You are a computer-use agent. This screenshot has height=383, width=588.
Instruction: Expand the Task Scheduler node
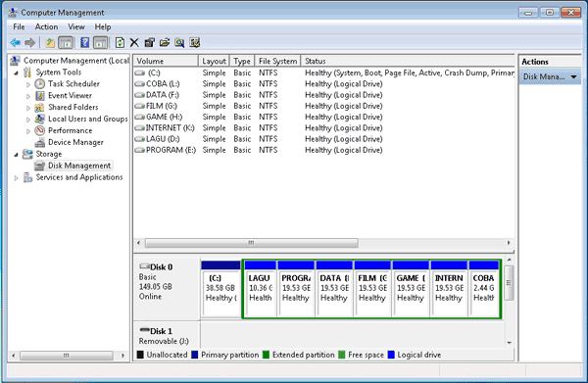pos(28,84)
